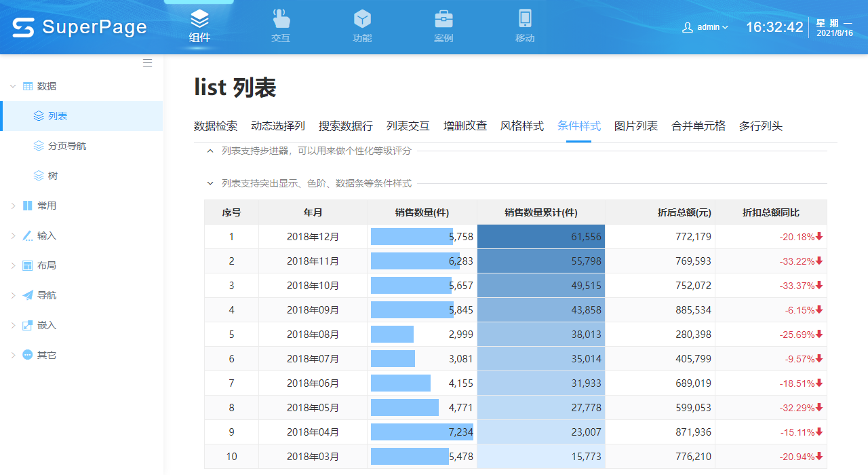
Task: Click the 数据 table icon in the sidebar
Action: (26, 86)
